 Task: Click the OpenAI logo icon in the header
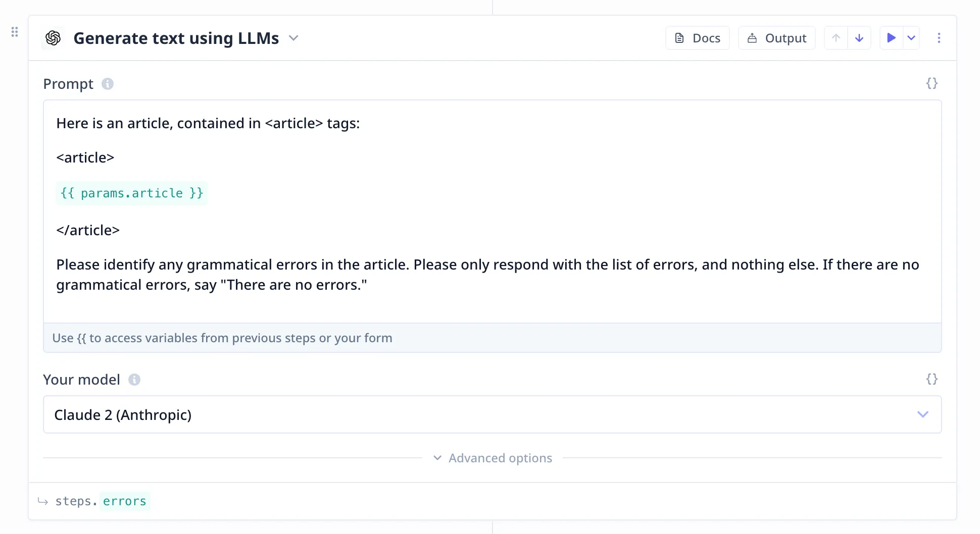(53, 38)
